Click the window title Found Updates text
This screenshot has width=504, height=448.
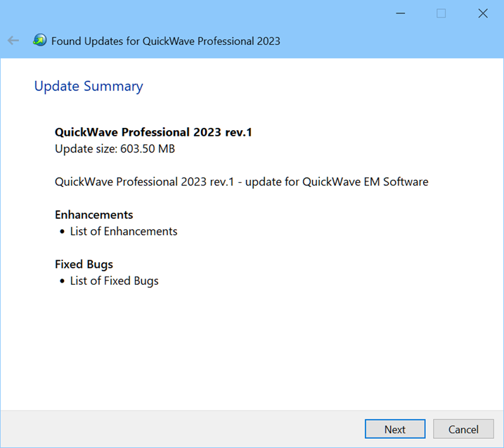tap(166, 41)
